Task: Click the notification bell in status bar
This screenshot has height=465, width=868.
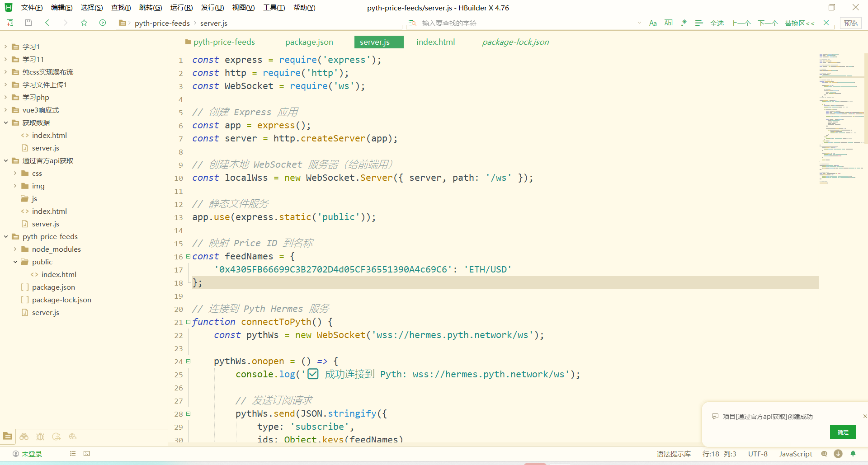Action: click(853, 454)
